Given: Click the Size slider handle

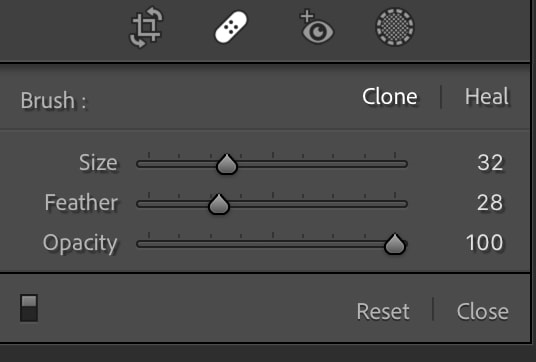Looking at the screenshot, I should tap(227, 164).
